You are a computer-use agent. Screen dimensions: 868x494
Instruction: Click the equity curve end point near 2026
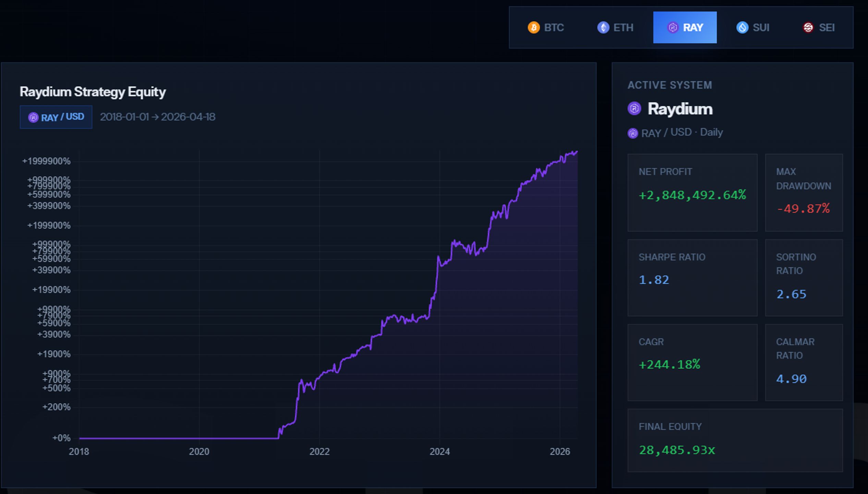[577, 152]
